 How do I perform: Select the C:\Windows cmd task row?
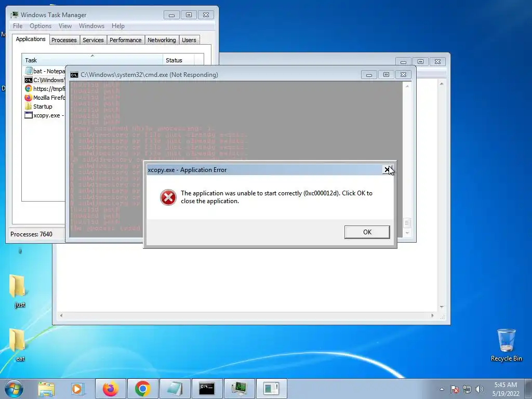coord(45,79)
